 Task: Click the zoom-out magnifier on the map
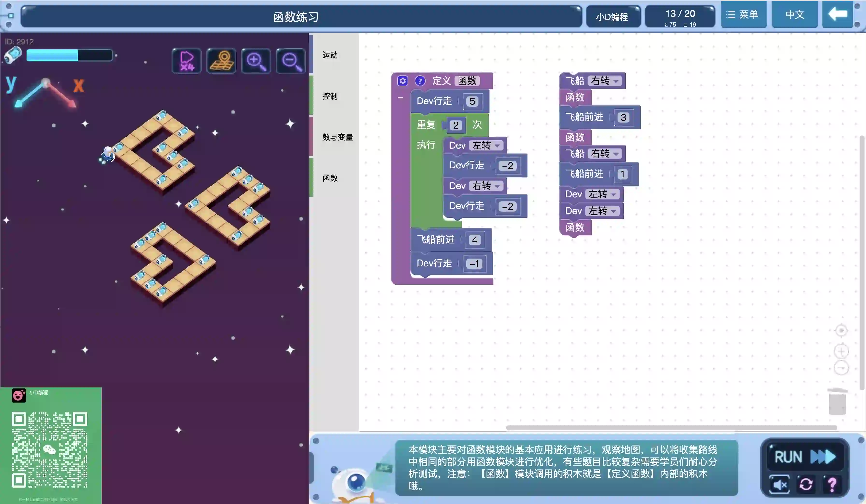tap(291, 61)
